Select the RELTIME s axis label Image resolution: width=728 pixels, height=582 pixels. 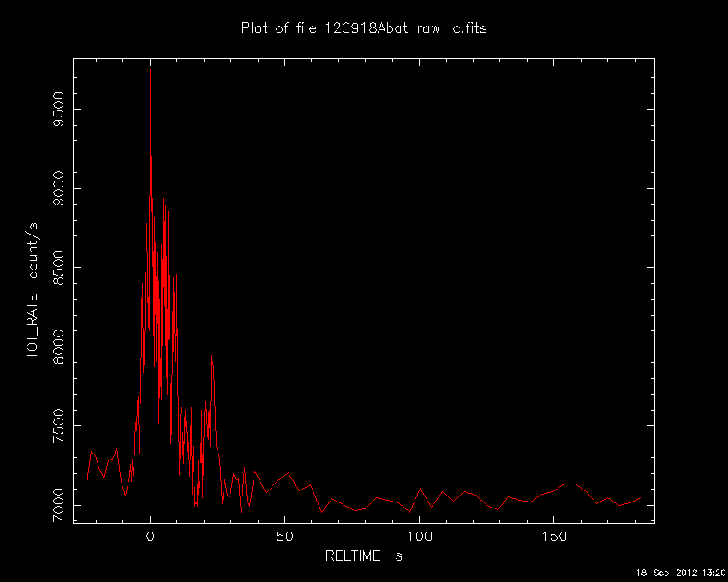pyautogui.click(x=363, y=555)
